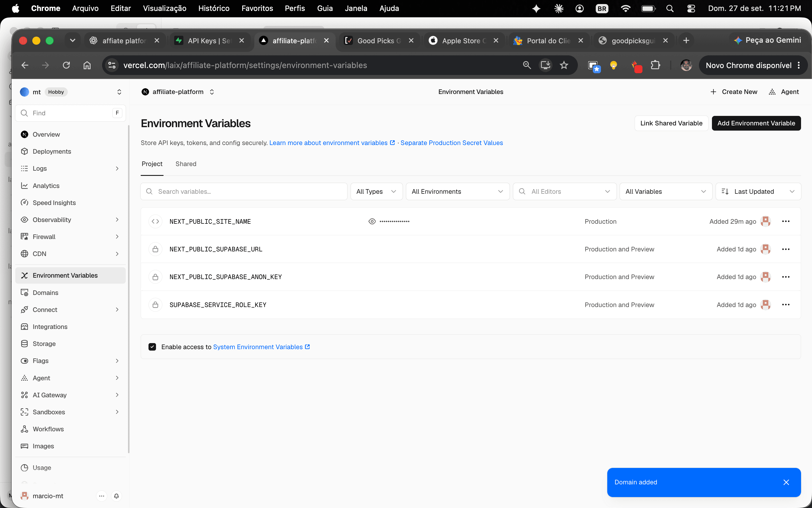The image size is (812, 508).
Task: Open the Agent button in top header
Action: (783, 92)
